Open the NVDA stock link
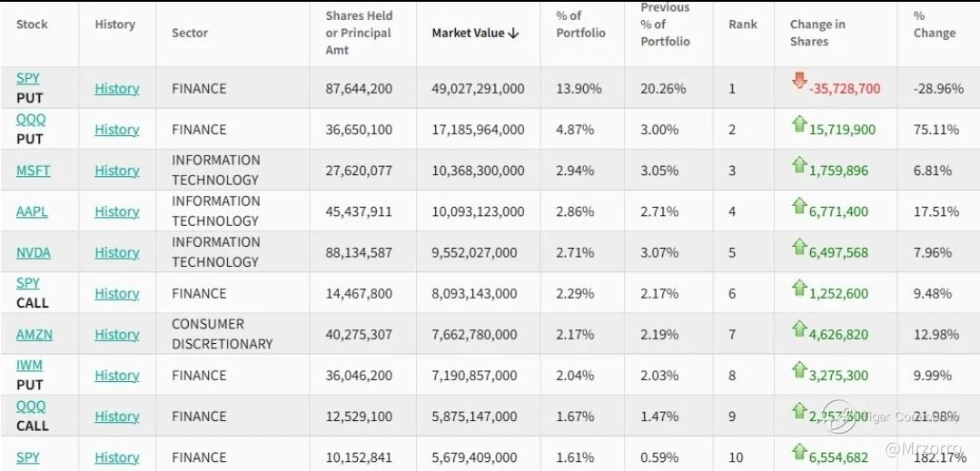980x471 pixels. click(33, 252)
